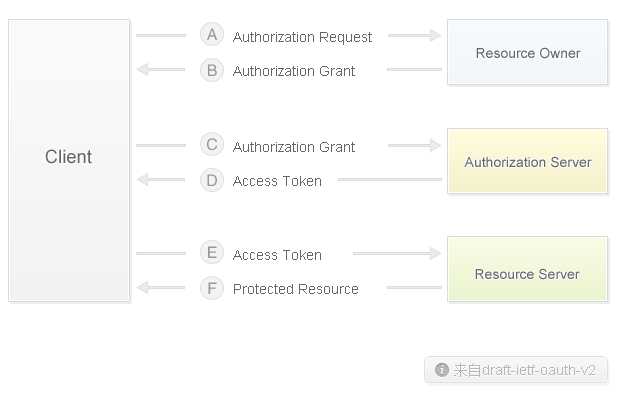
Task: Click the arrow pointing to Resource Owner
Action: click(414, 35)
